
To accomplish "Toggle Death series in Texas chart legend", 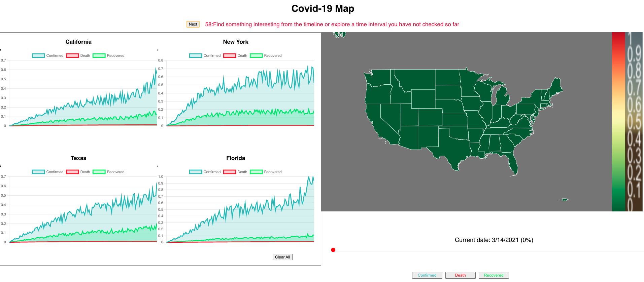I will coord(78,172).
